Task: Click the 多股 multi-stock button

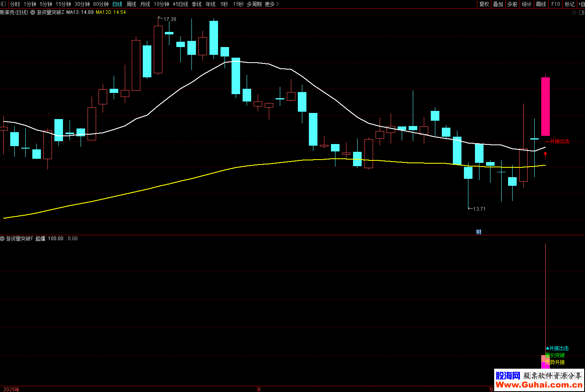Action: [512, 4]
